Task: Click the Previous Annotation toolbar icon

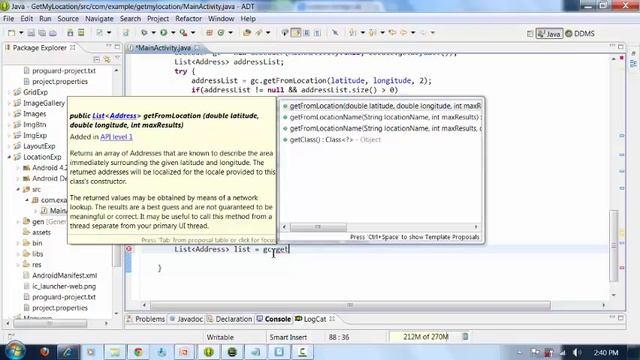Action: pyautogui.click(x=372, y=33)
